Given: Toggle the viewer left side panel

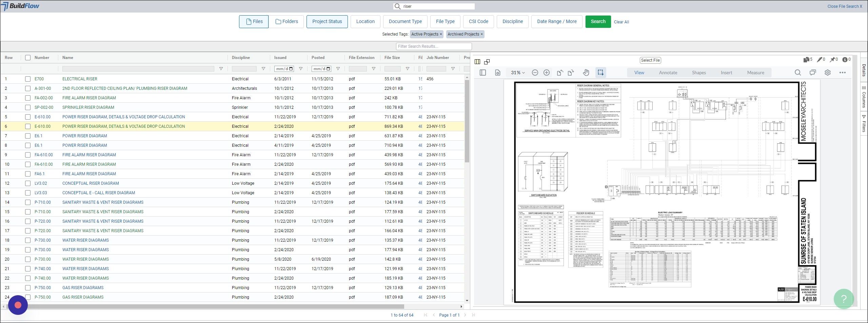Looking at the screenshot, I should pos(483,73).
